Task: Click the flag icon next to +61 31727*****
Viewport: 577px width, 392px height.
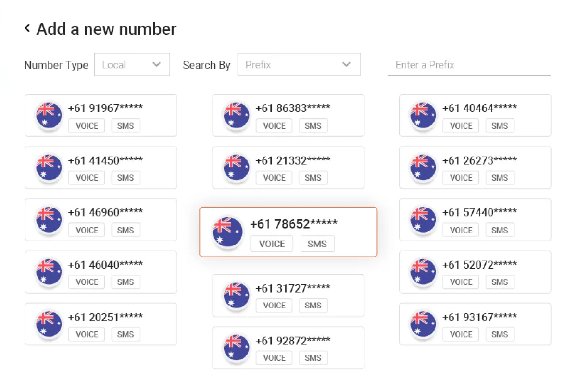Action: pos(236,295)
